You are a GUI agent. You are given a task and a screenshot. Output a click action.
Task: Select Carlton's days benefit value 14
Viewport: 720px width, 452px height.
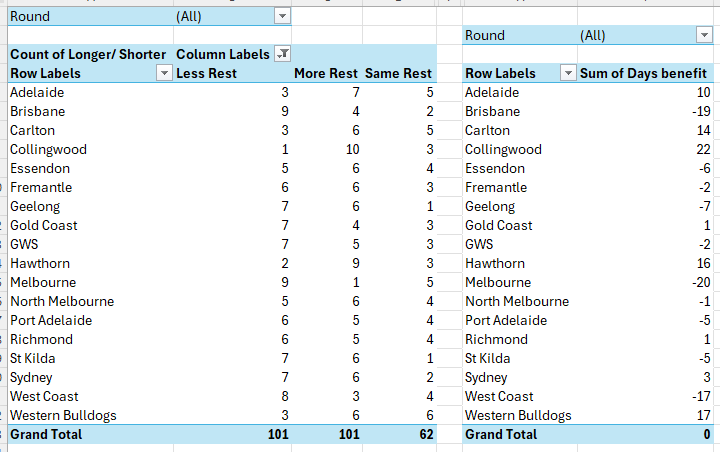click(703, 130)
